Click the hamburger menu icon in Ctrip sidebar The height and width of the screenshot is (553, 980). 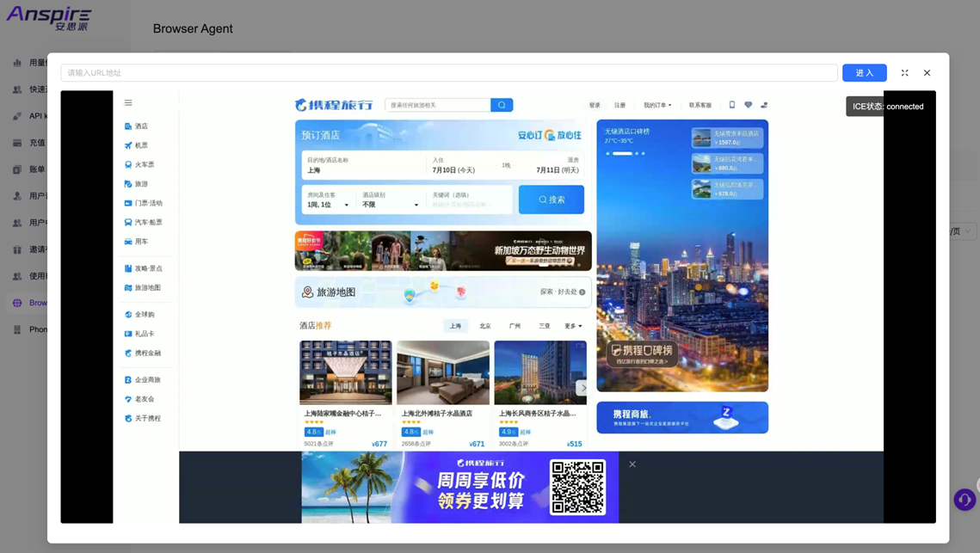pyautogui.click(x=128, y=103)
